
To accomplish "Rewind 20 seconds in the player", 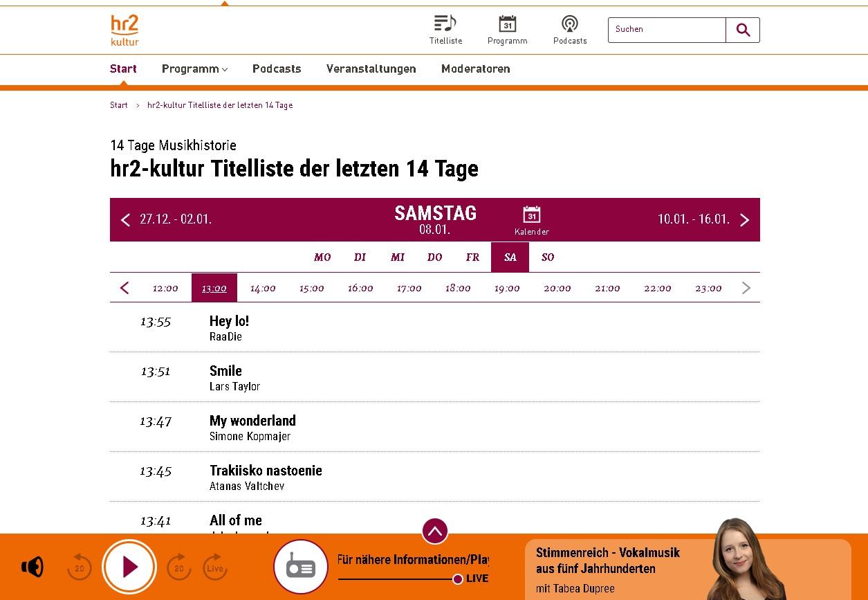I will coord(79,567).
